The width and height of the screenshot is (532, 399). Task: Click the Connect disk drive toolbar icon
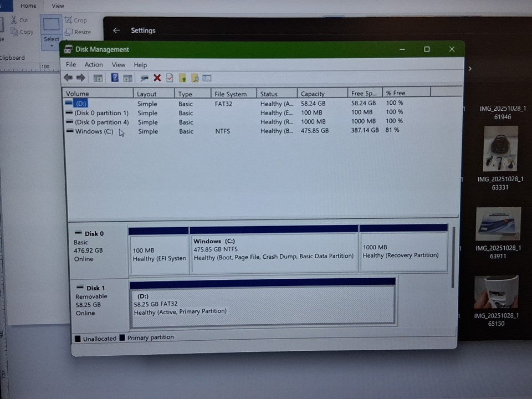coord(145,78)
